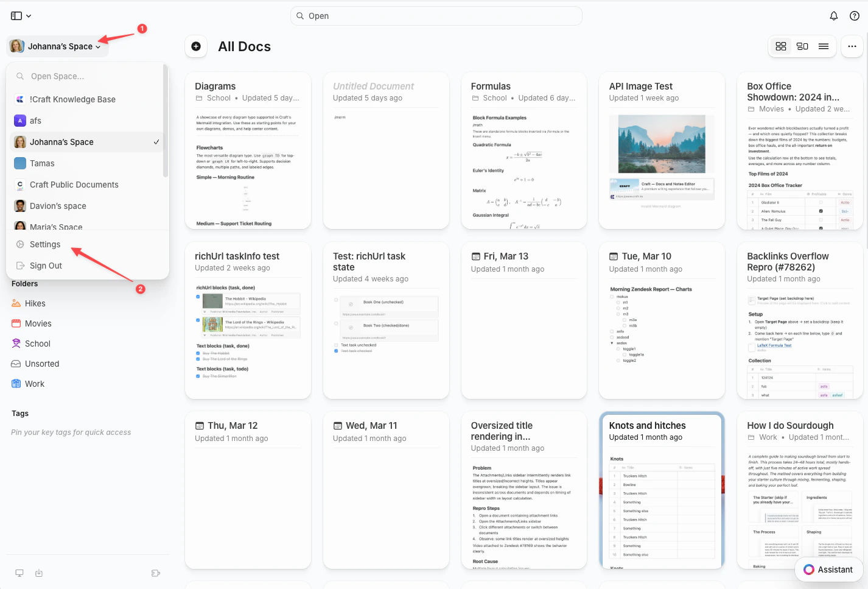Expand the Johanna's Space switcher
This screenshot has width=868, height=589.
(56, 46)
